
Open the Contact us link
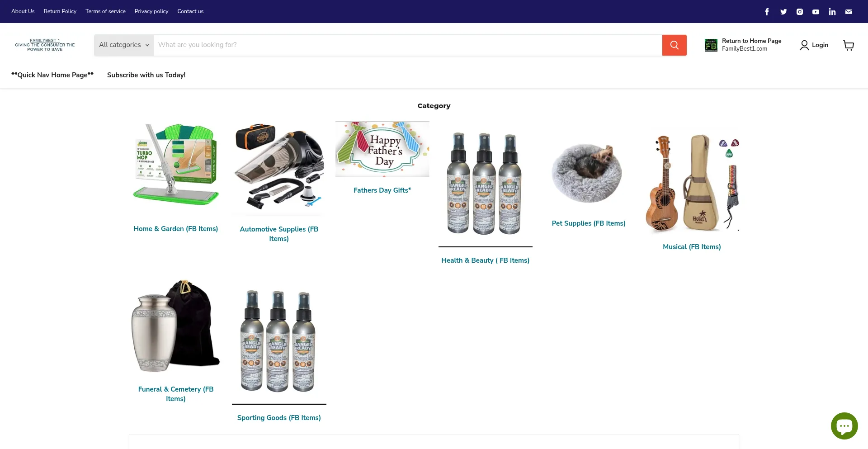tap(190, 11)
